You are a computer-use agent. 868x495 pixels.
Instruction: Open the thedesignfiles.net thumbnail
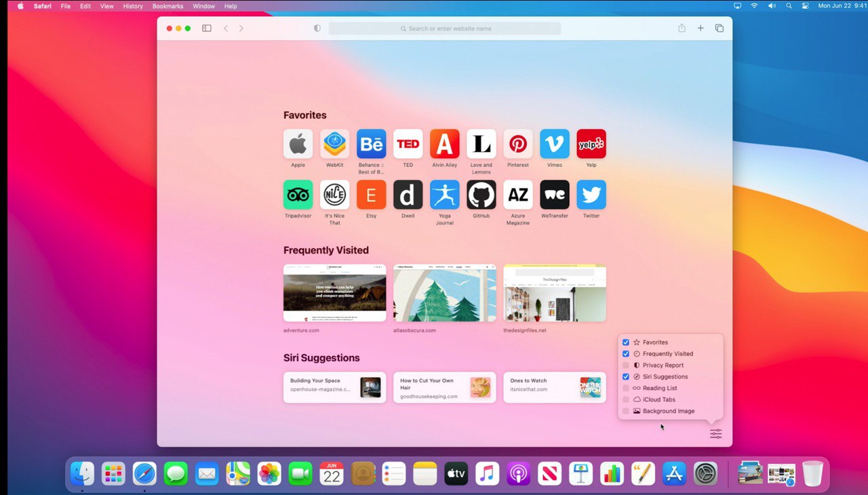click(x=555, y=293)
